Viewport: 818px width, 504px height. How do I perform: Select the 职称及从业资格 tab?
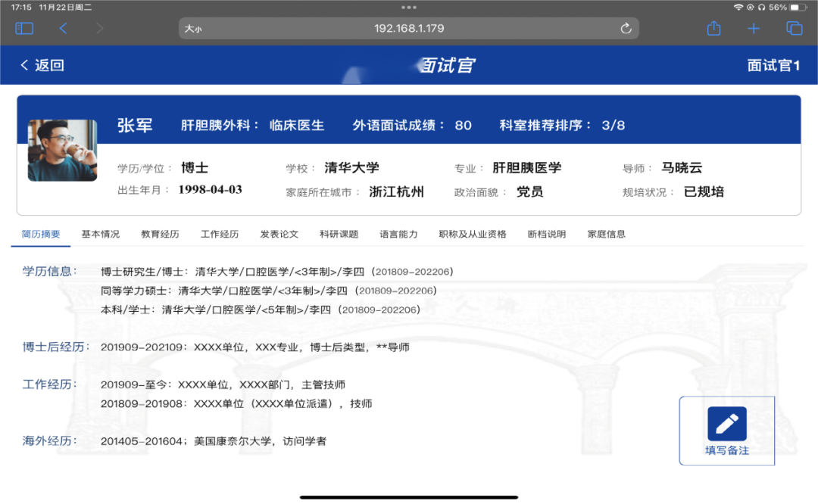473,235
